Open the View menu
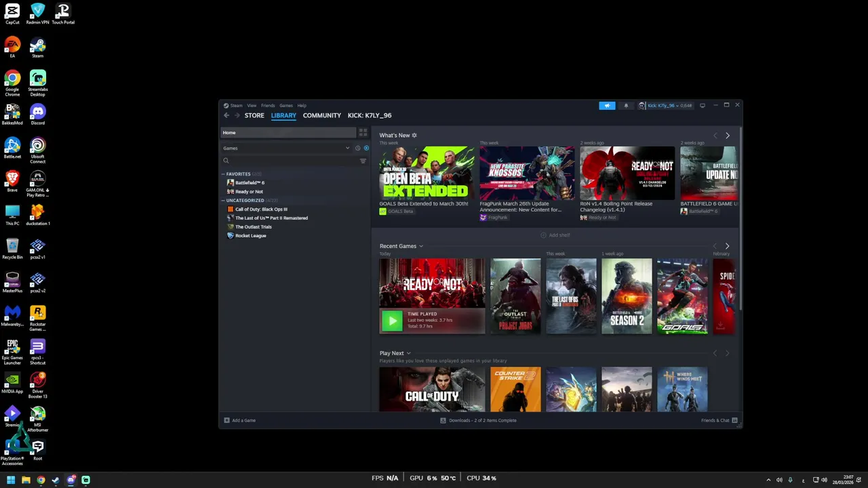868x488 pixels. tap(252, 106)
